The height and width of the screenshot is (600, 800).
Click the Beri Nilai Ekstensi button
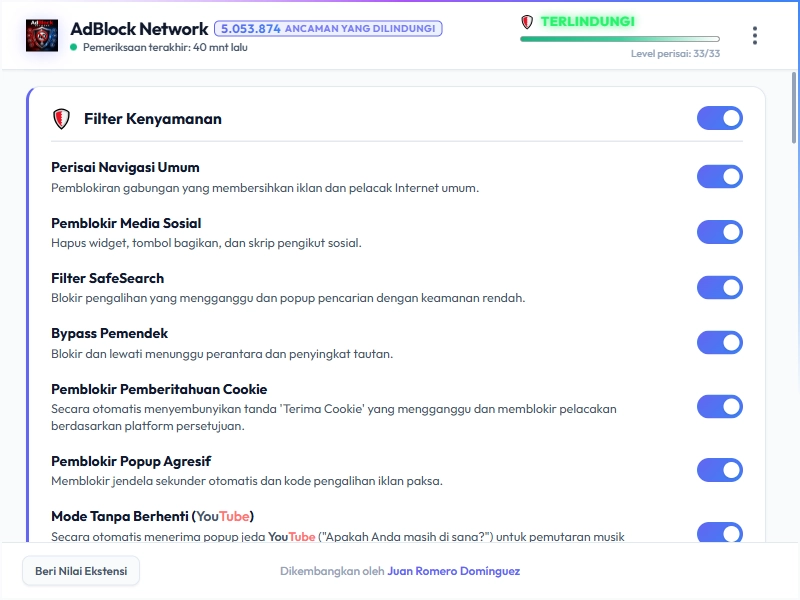pos(81,571)
